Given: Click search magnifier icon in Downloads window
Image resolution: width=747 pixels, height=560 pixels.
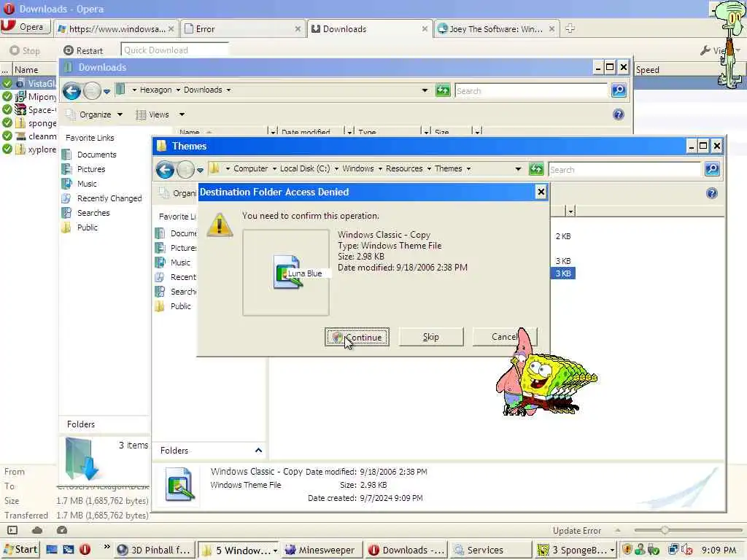Looking at the screenshot, I should coord(619,90).
